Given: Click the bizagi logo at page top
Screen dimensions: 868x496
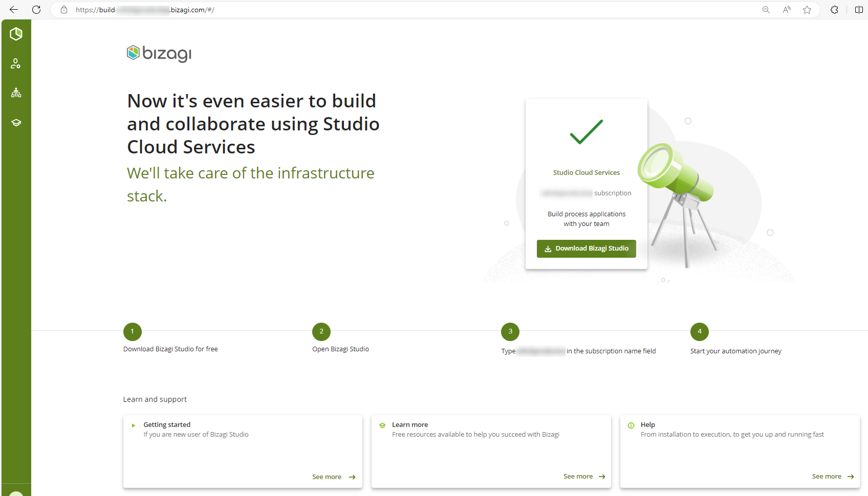Looking at the screenshot, I should point(159,53).
